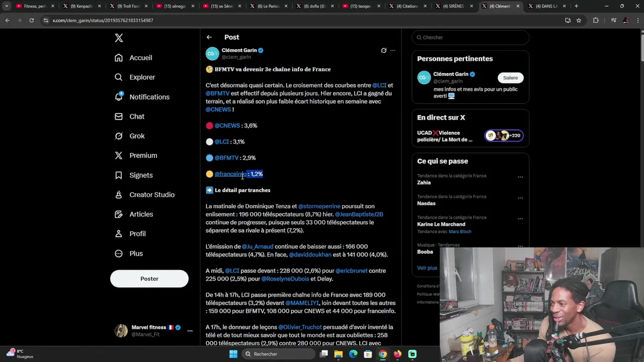Click the Poster button
The width and height of the screenshot is (644, 362).
(149, 279)
